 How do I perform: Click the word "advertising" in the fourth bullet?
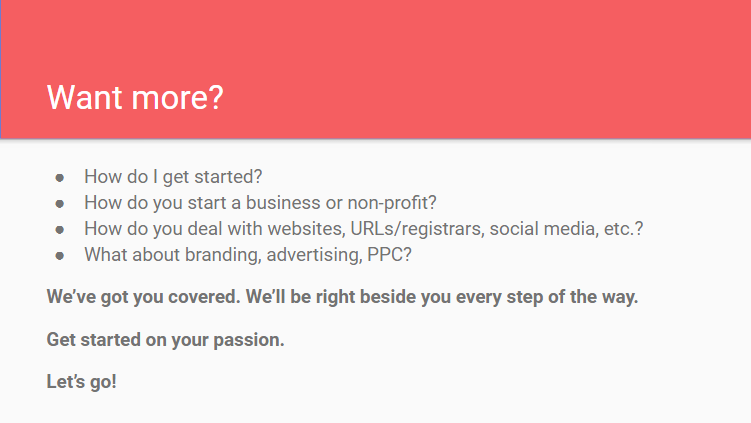point(314,255)
